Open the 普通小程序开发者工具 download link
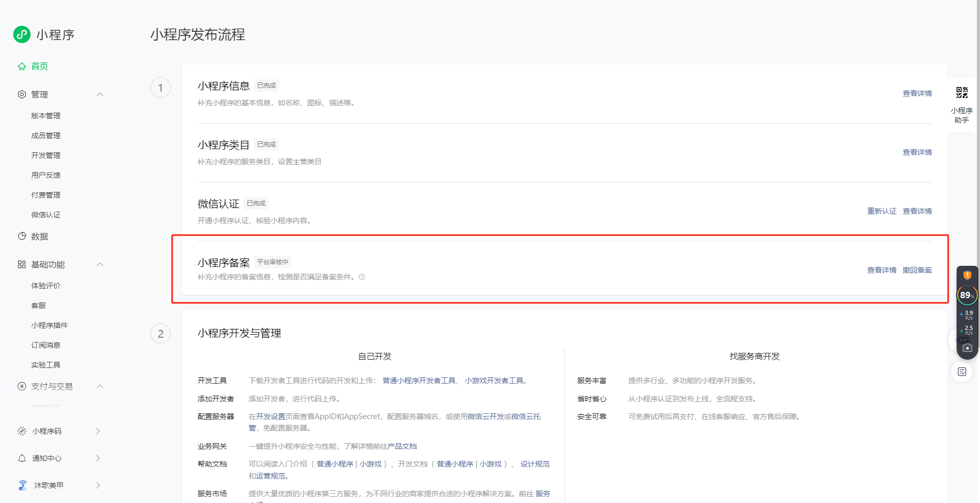The image size is (980, 503). pyautogui.click(x=419, y=381)
